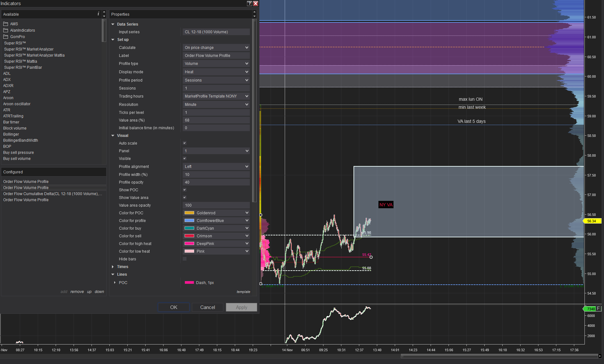Collapse the Lines section
This screenshot has height=364, width=604.
(113, 274)
